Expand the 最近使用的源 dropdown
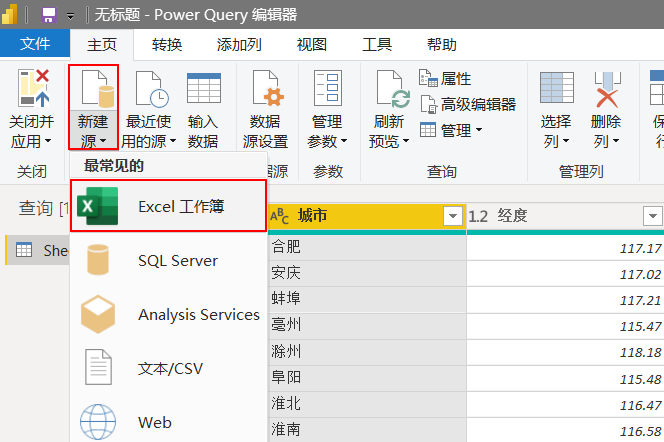 pyautogui.click(x=173, y=141)
